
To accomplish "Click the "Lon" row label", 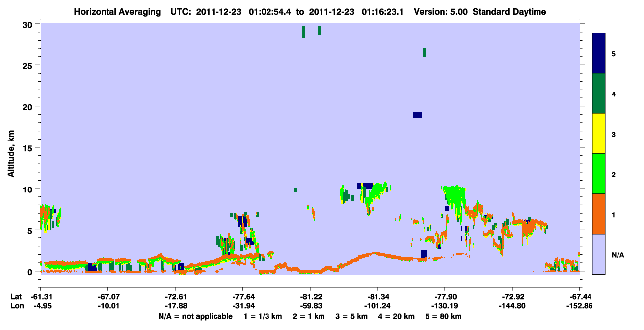I will coord(16,306).
